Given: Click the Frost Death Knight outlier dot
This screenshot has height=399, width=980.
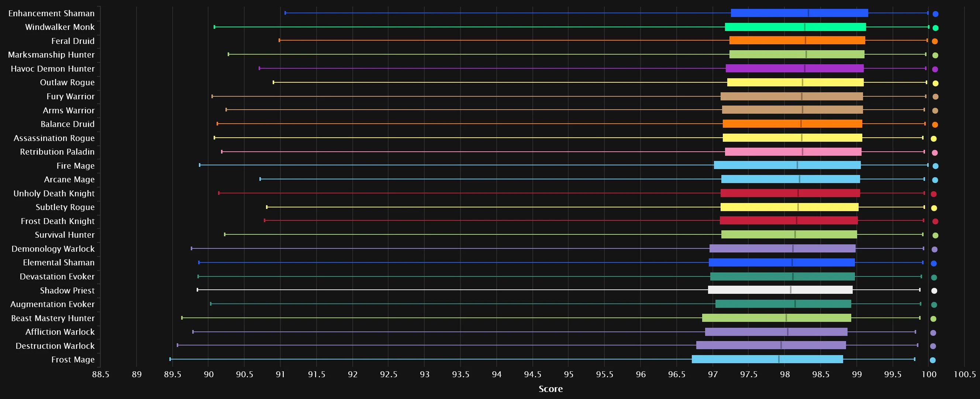Looking at the screenshot, I should (935, 221).
